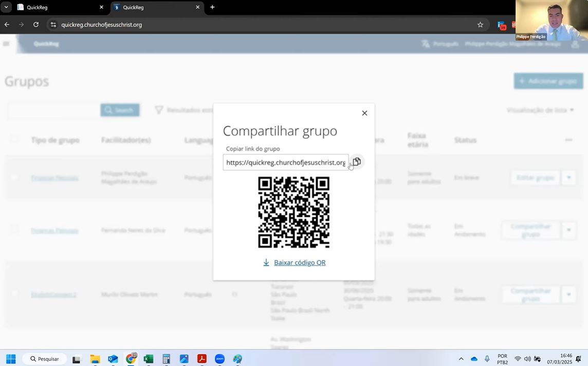588x366 pixels.
Task: Click the Editar grupo button
Action: pos(535,177)
